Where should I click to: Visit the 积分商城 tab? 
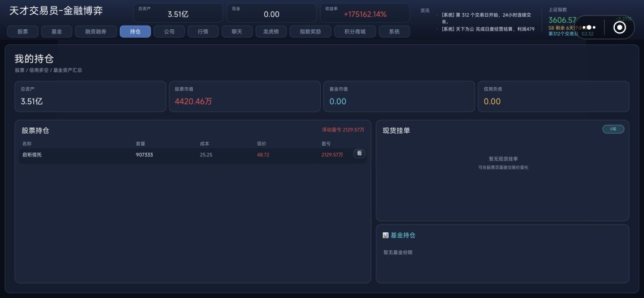pos(355,32)
